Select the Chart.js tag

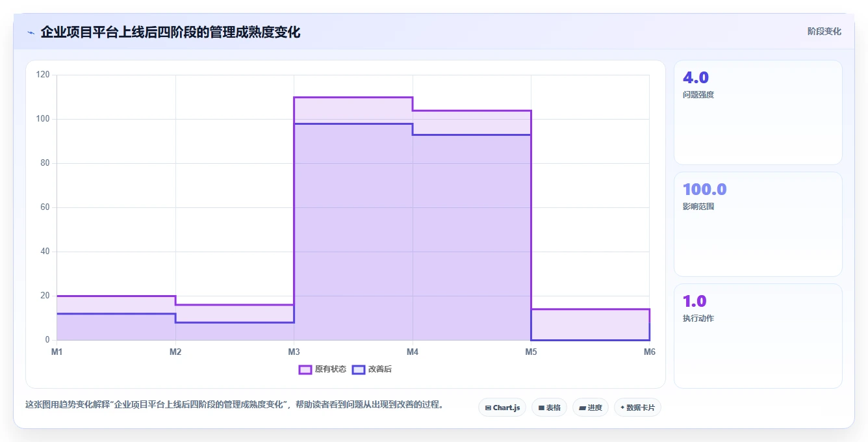click(x=502, y=408)
